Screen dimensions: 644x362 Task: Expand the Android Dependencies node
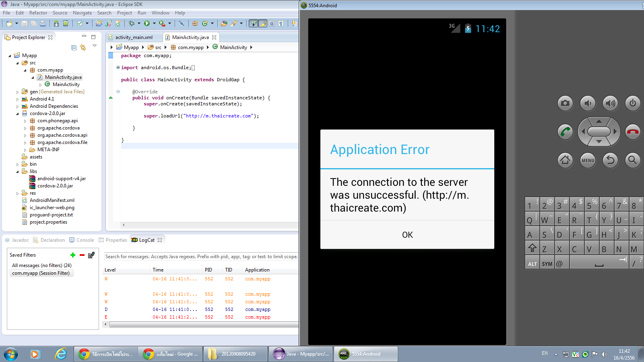(18, 107)
